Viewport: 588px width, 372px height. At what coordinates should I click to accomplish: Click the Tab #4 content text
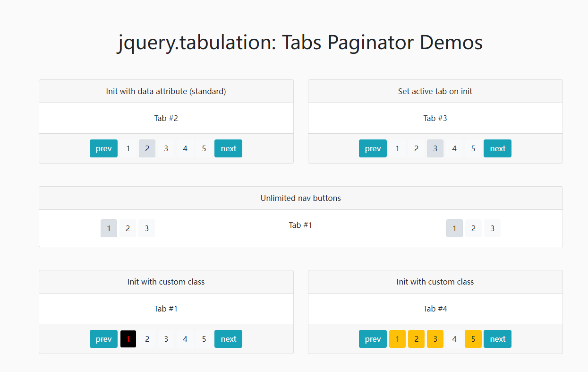(x=435, y=309)
